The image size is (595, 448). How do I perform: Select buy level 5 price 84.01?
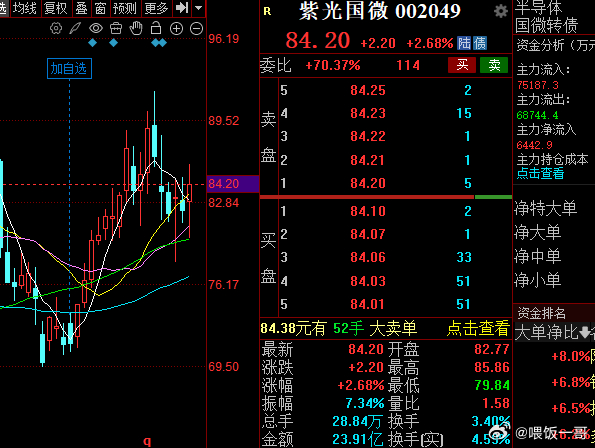[x=368, y=304]
